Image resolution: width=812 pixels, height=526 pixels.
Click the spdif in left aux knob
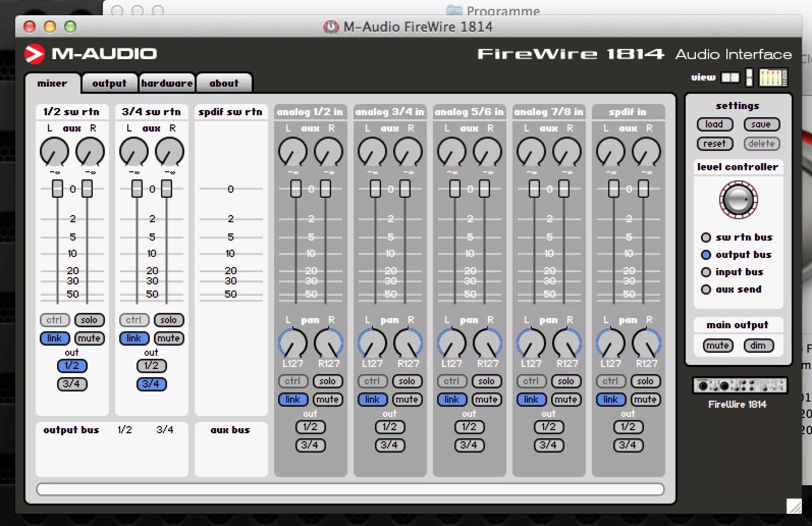tap(611, 152)
